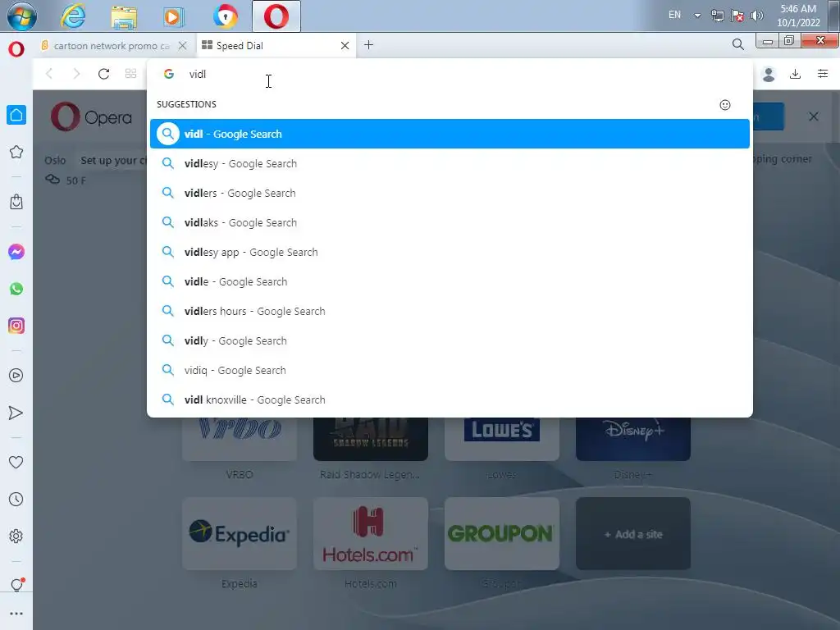Close the Speed Dial tab
The width and height of the screenshot is (840, 630).
coord(345,46)
